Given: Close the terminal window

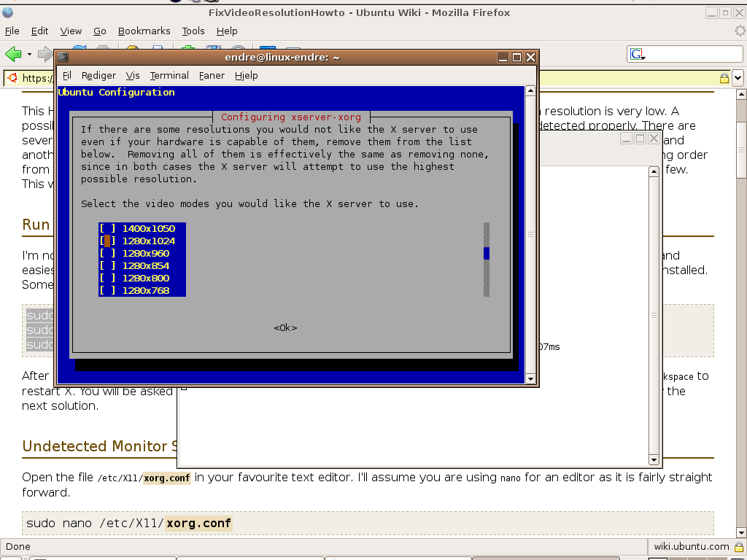Looking at the screenshot, I should click(530, 57).
